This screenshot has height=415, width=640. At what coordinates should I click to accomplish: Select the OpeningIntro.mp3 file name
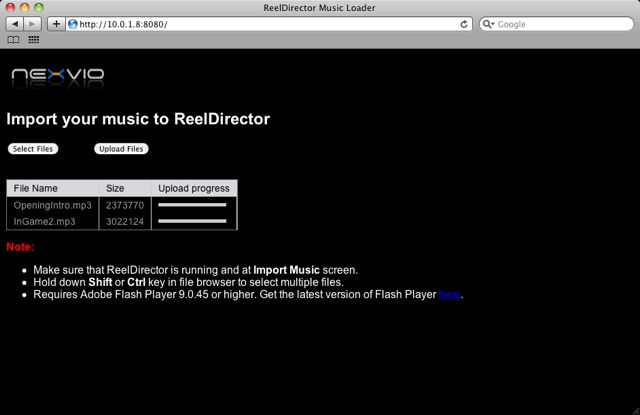tap(53, 205)
